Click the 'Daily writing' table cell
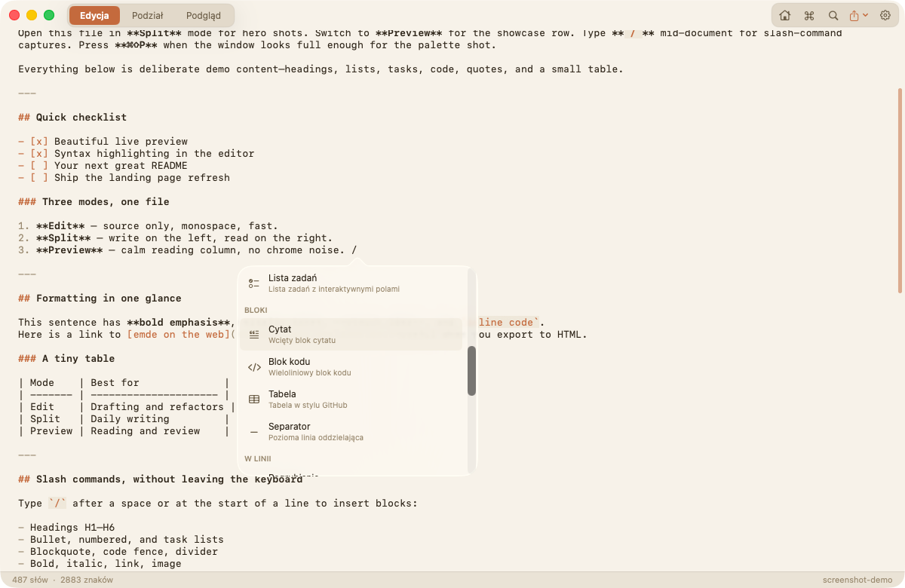This screenshot has height=588, width=905. (130, 418)
